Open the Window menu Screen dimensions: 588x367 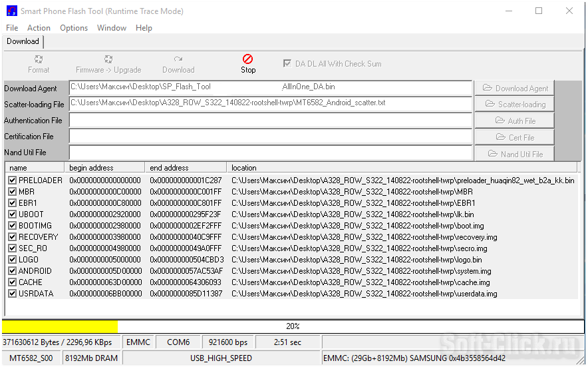click(111, 28)
